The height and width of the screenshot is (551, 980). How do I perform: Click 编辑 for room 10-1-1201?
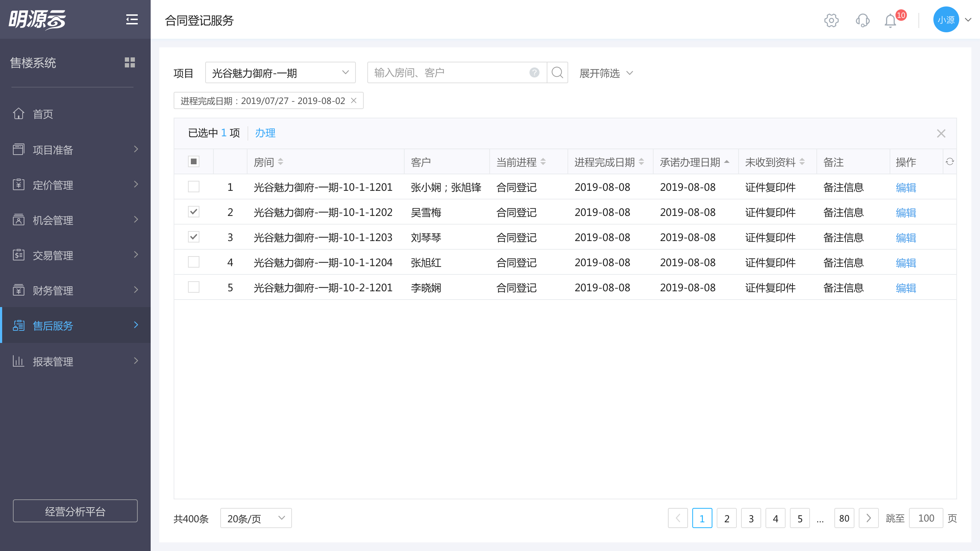[x=905, y=187]
